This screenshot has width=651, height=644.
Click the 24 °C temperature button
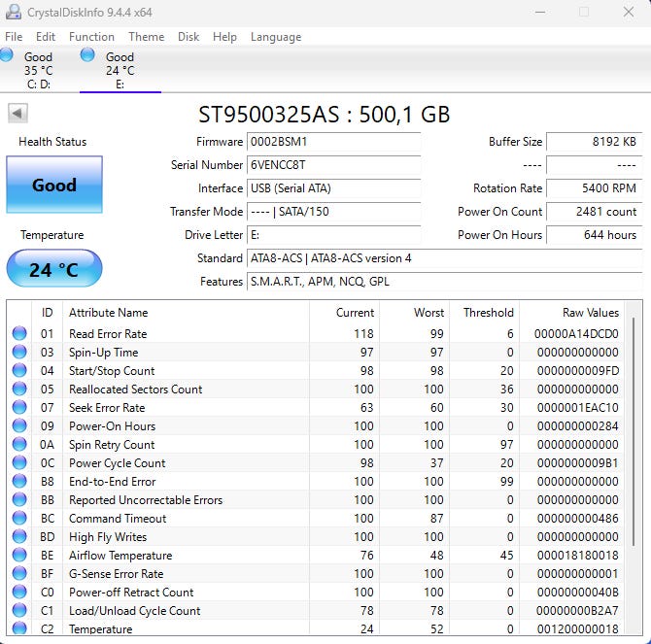[54, 269]
